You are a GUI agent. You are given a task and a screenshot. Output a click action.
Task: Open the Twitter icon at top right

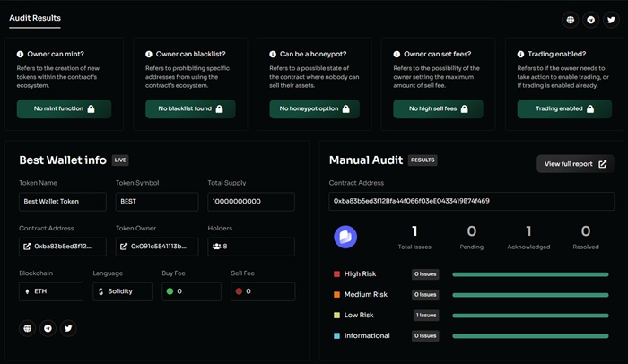(x=611, y=20)
